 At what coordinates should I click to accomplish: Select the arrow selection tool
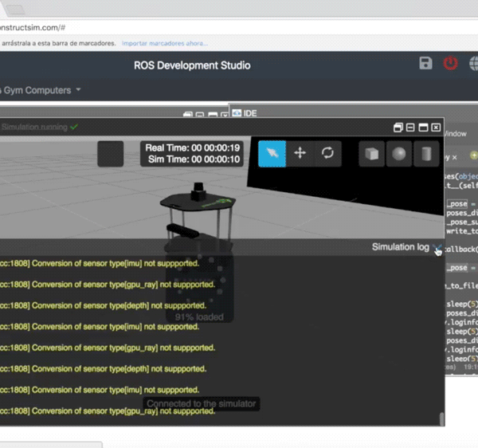(272, 153)
